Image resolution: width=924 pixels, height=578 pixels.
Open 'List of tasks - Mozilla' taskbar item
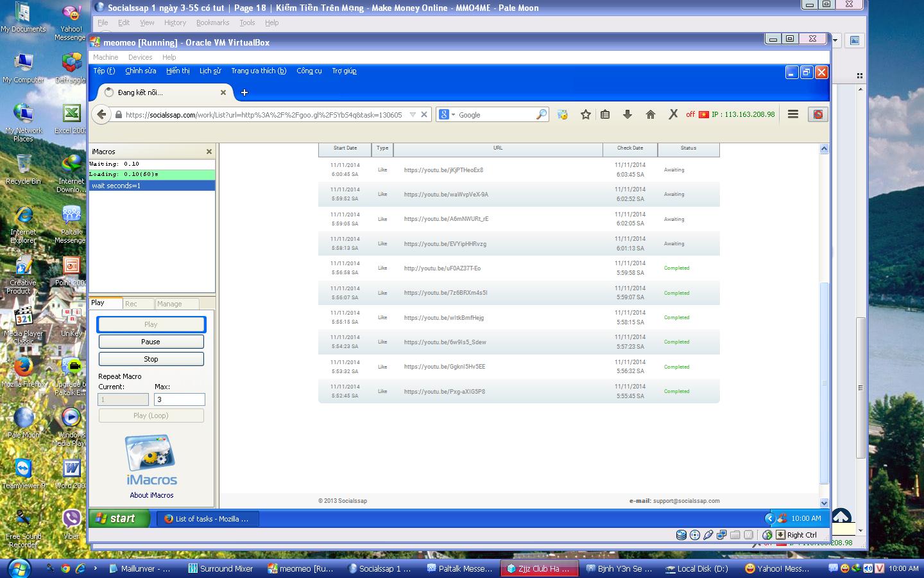pos(208,519)
